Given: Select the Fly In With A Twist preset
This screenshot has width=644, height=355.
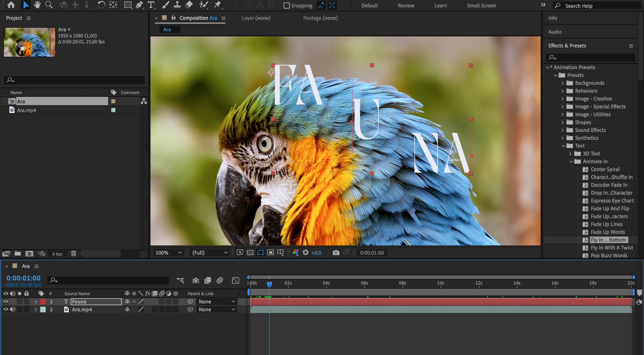Looking at the screenshot, I should [612, 248].
